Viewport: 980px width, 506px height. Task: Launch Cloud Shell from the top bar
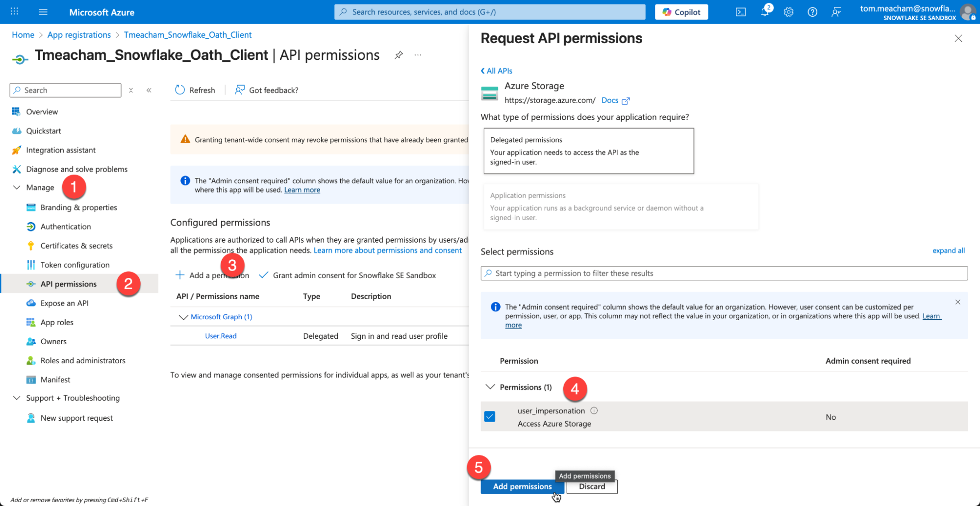741,12
